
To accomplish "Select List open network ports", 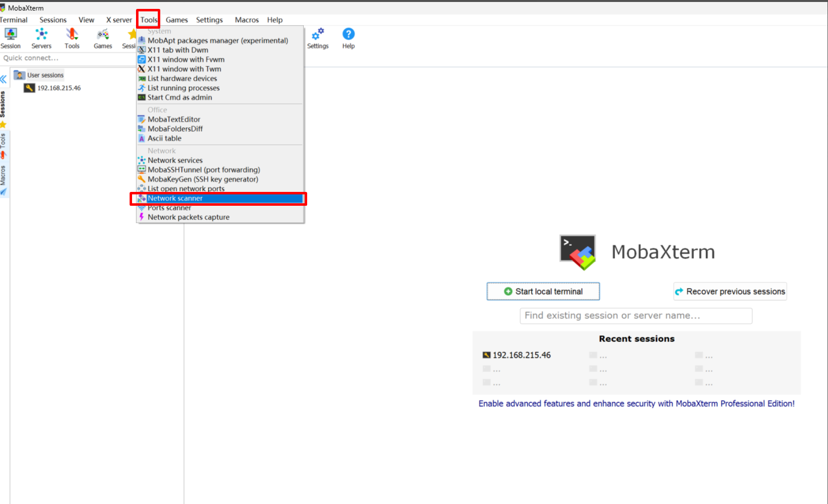I will pyautogui.click(x=220, y=188).
